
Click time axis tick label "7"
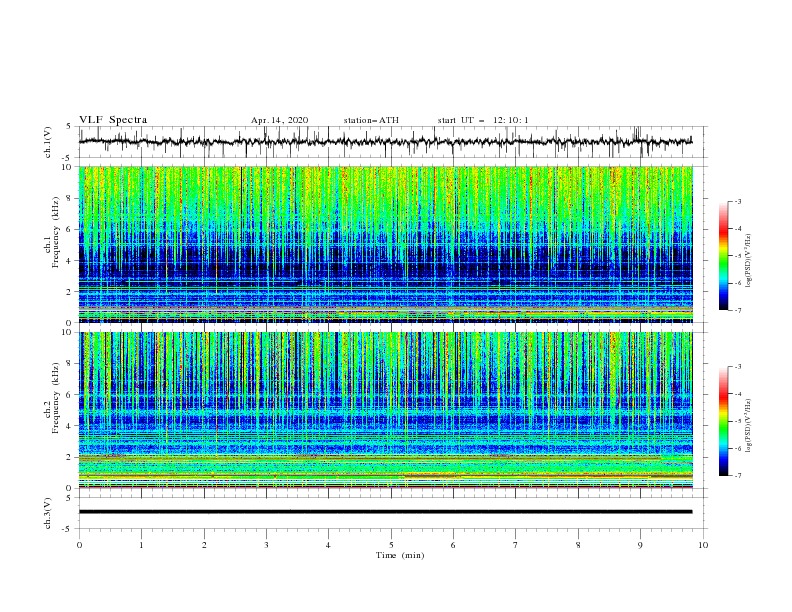pyautogui.click(x=516, y=545)
